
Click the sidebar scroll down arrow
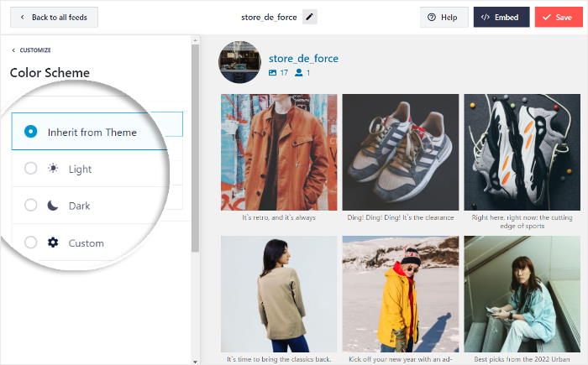195,362
